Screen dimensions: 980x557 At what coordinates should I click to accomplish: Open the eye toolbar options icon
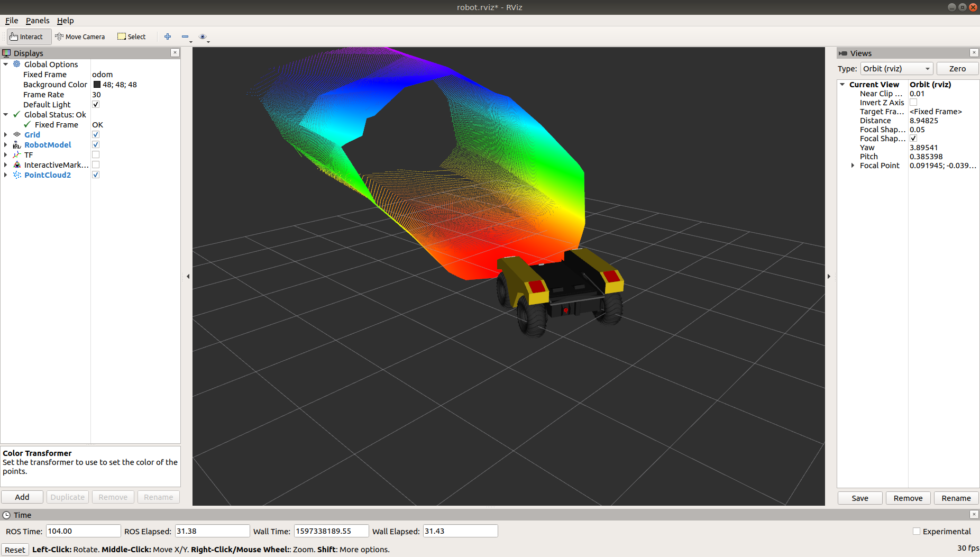click(x=203, y=36)
